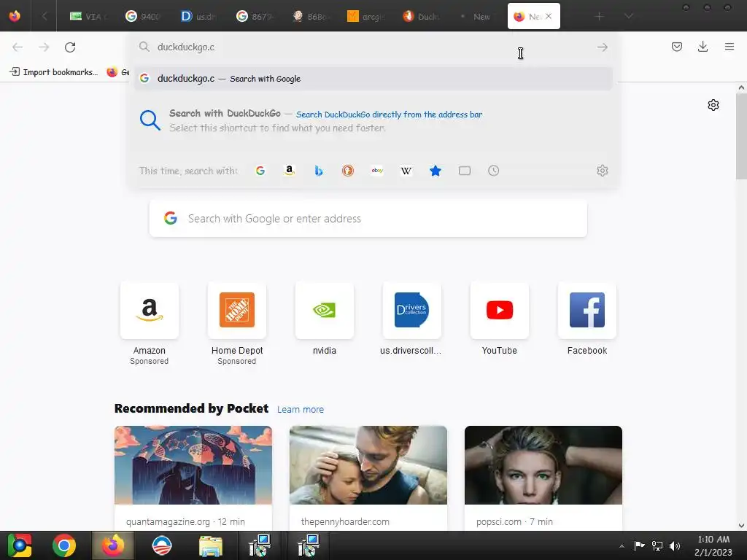Viewport: 747px width, 560px height.
Task: Open Firefox View icon in tab strip
Action: pyautogui.click(x=15, y=16)
